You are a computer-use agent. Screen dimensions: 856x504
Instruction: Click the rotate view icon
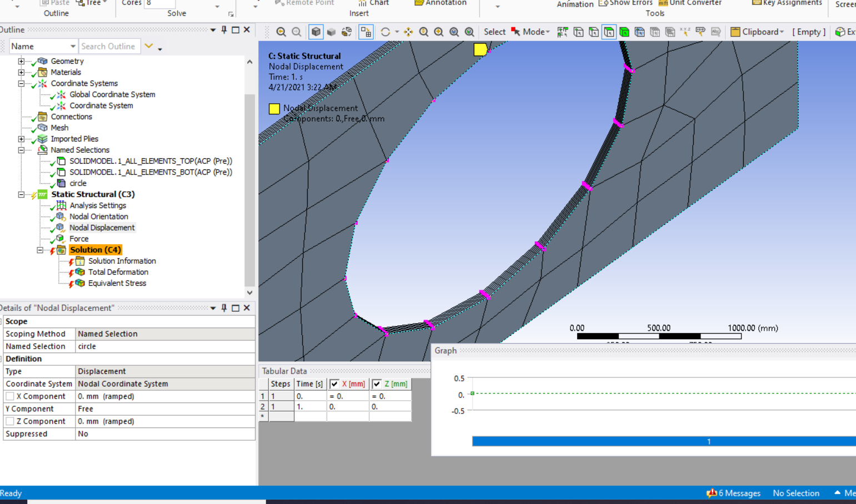[x=385, y=32]
